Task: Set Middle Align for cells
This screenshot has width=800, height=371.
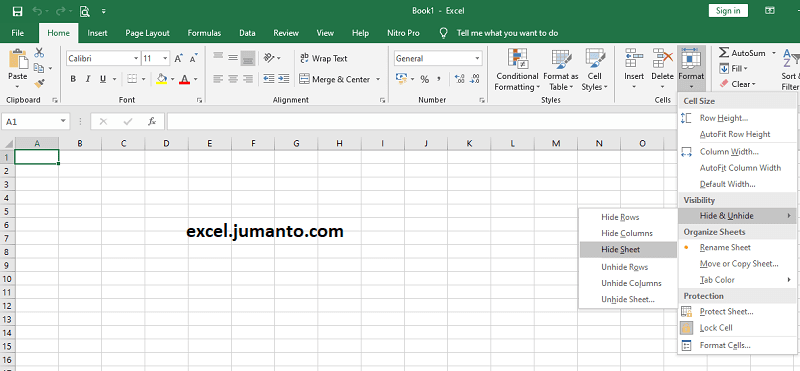Action: point(233,58)
